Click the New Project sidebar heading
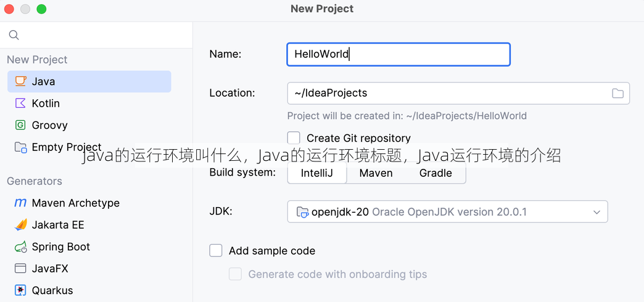This screenshot has width=644, height=302. click(37, 60)
